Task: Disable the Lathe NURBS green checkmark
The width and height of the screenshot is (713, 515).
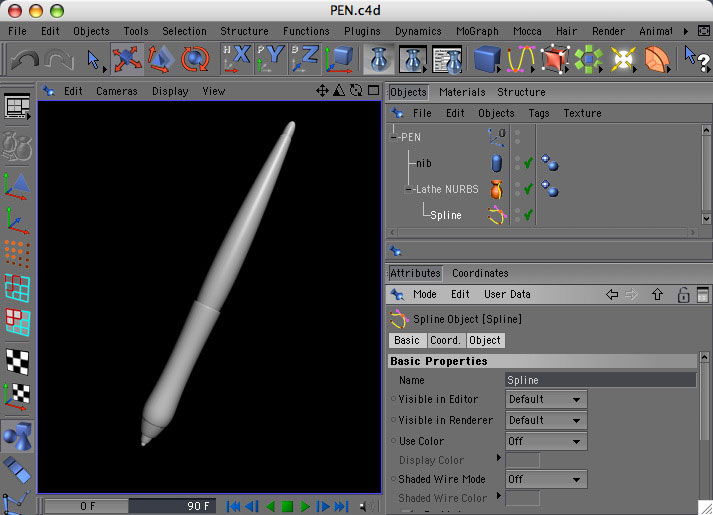Action: pyautogui.click(x=527, y=189)
